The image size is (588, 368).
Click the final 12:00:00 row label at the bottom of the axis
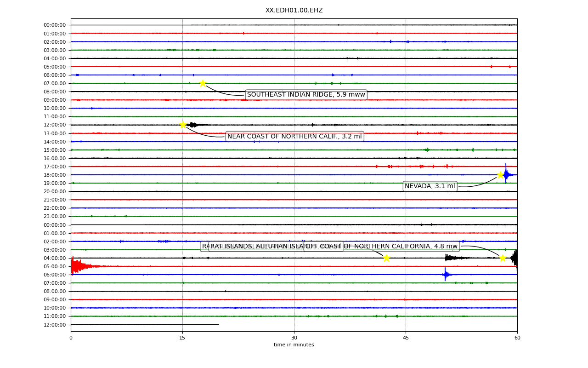55,325
